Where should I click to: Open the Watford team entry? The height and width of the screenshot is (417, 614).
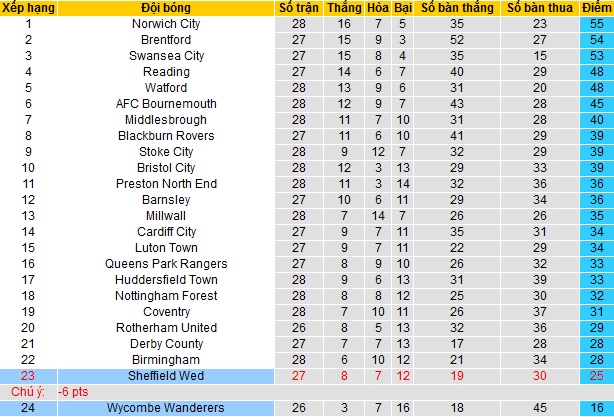coord(165,88)
